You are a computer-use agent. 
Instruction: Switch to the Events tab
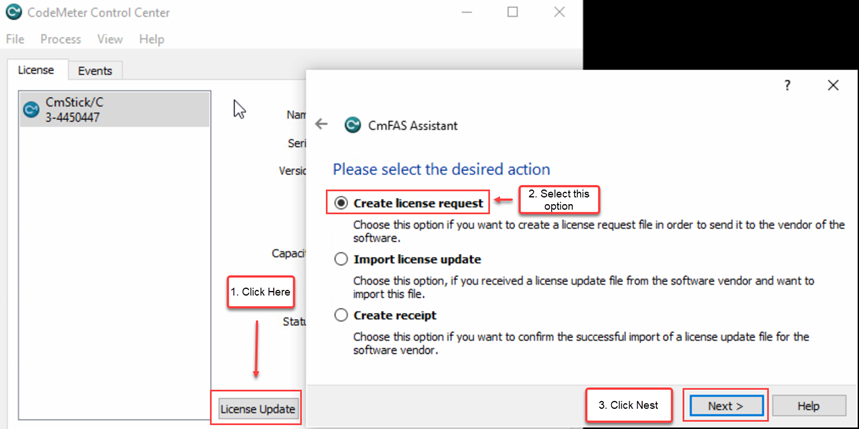tap(95, 71)
